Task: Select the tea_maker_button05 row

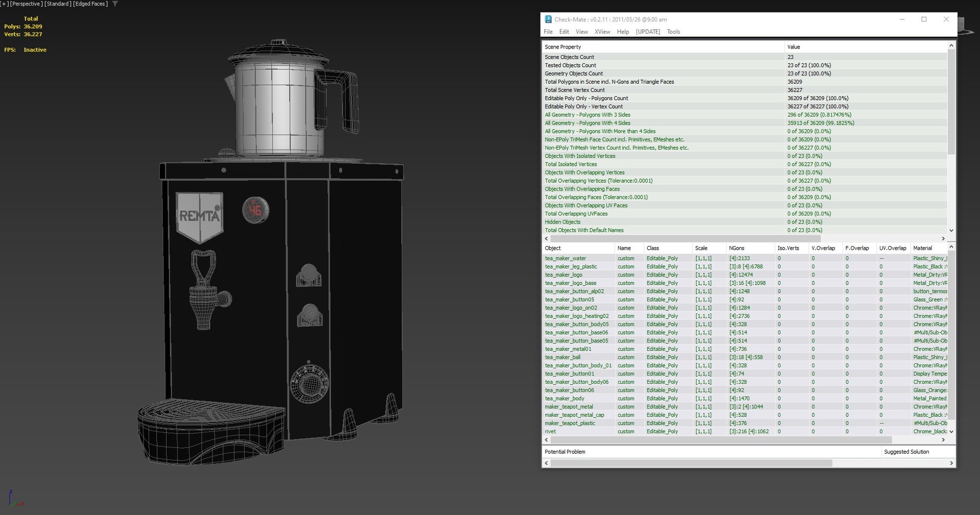Action: tap(745, 300)
